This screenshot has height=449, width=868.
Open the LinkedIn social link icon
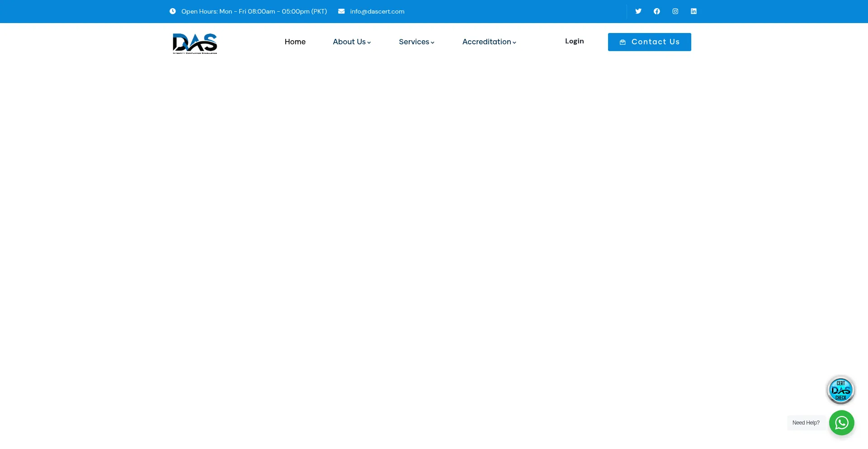(694, 11)
